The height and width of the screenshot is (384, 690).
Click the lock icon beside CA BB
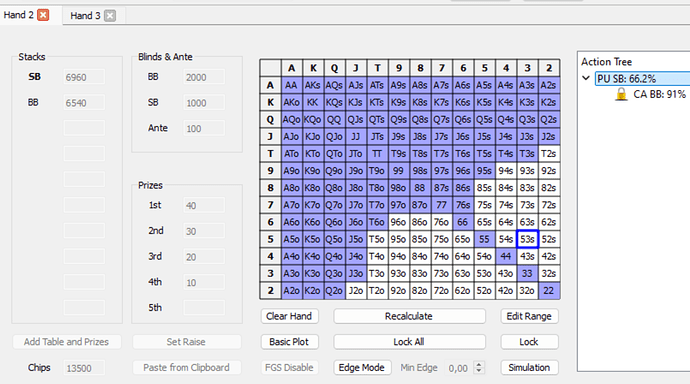tap(621, 94)
